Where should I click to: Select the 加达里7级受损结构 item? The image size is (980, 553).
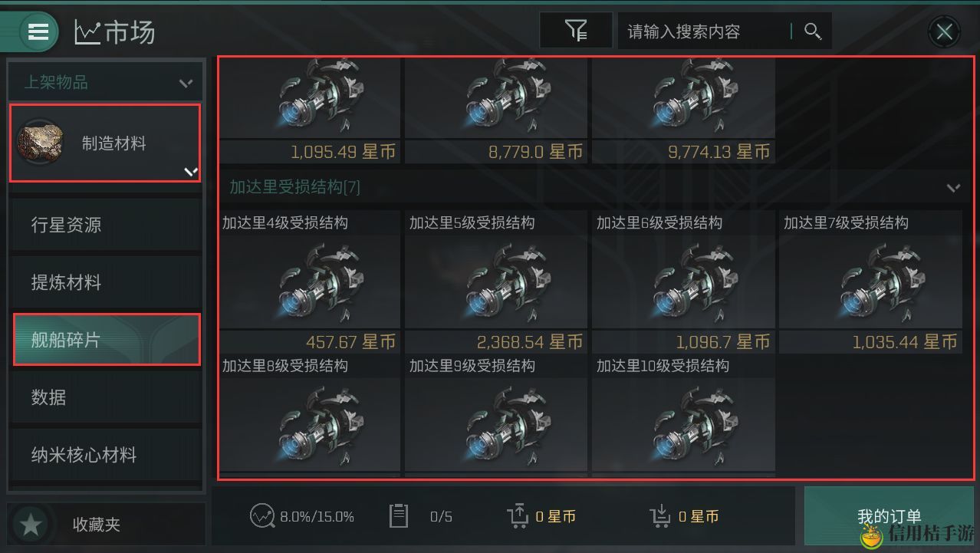[870, 281]
